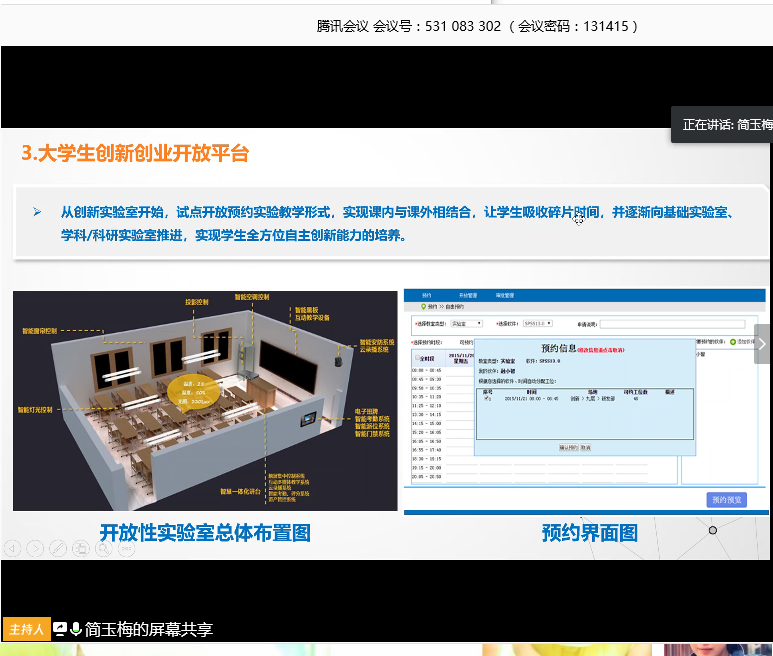The image size is (773, 656).
Task: Open the slideshow more options icon
Action: [127, 548]
